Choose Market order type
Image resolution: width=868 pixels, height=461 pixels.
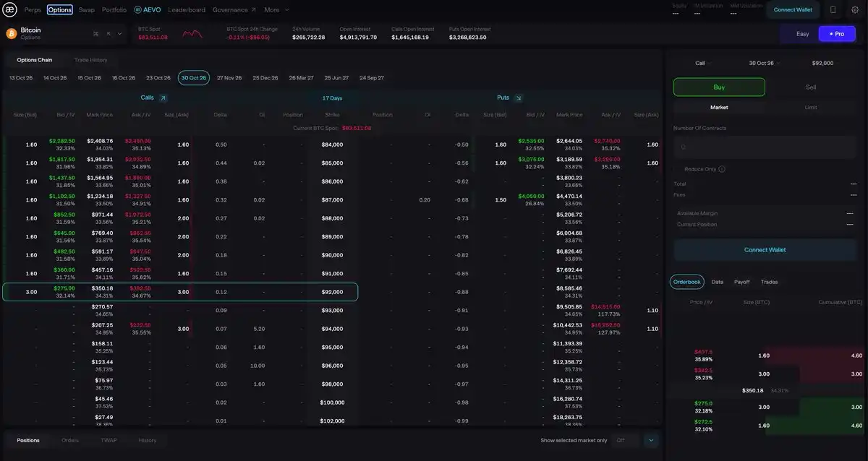click(719, 107)
